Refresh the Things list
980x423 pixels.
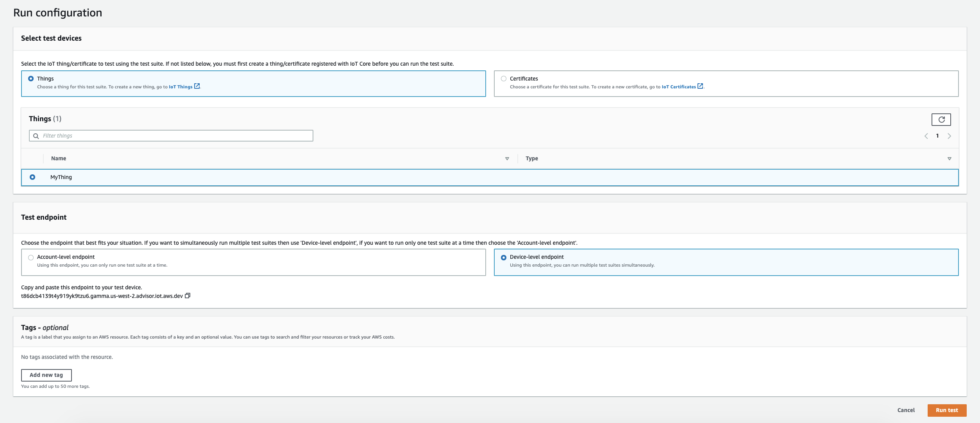pos(942,120)
